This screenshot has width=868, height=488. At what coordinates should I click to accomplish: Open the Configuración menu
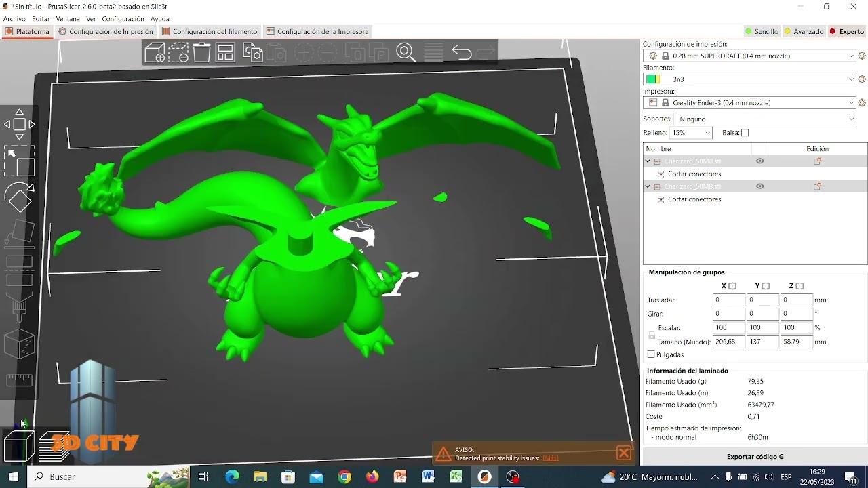pyautogui.click(x=123, y=19)
